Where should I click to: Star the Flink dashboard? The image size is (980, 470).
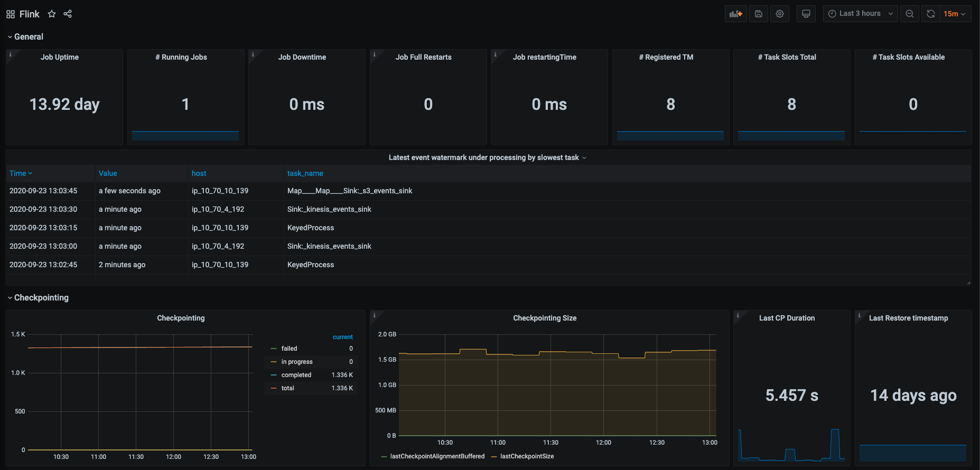52,14
